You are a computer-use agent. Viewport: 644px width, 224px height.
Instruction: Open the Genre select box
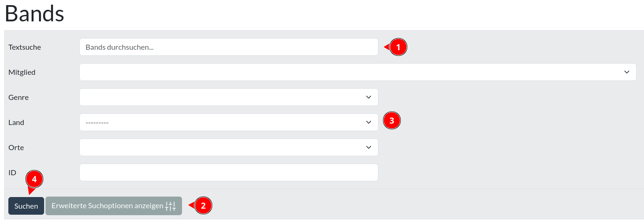[x=229, y=97]
